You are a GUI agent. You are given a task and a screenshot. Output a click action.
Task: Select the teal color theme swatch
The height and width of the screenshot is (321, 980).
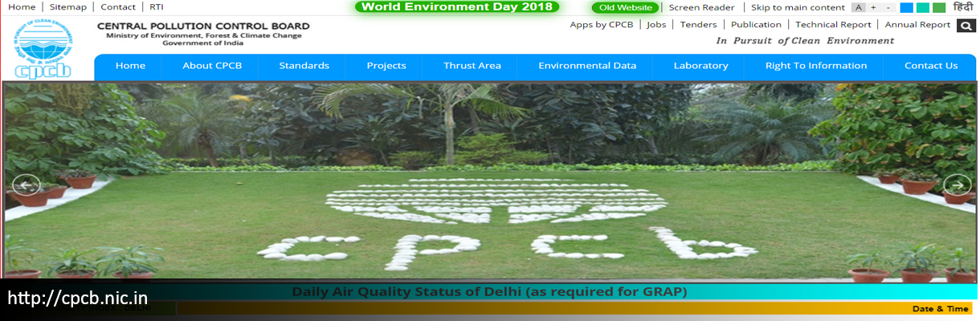[922, 8]
